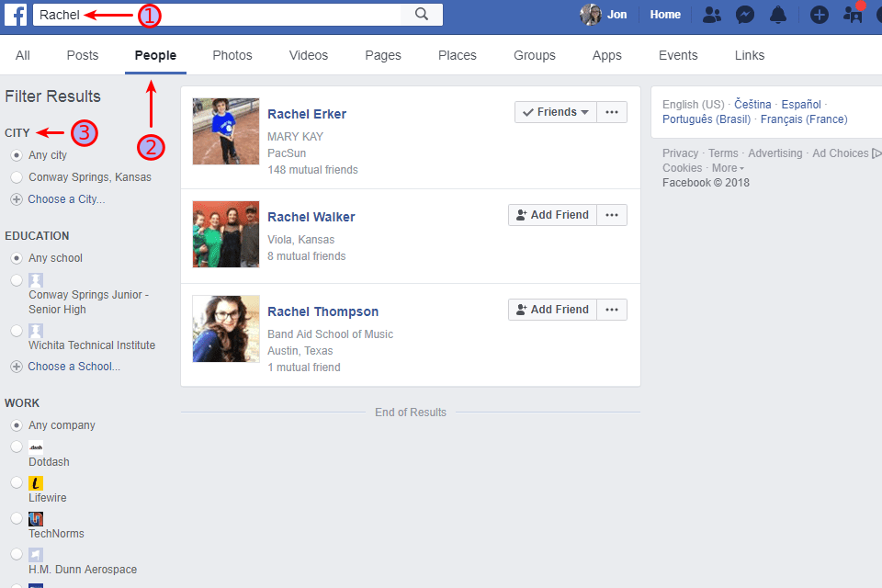Viewport: 882px width, 588px height.
Task: Open the Friend Requests icon
Action: pyautogui.click(x=711, y=15)
